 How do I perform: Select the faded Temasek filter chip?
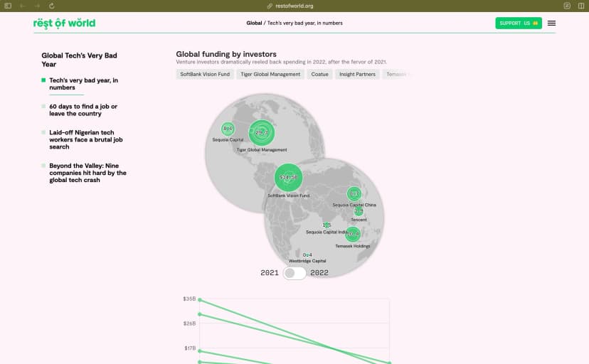coord(397,75)
